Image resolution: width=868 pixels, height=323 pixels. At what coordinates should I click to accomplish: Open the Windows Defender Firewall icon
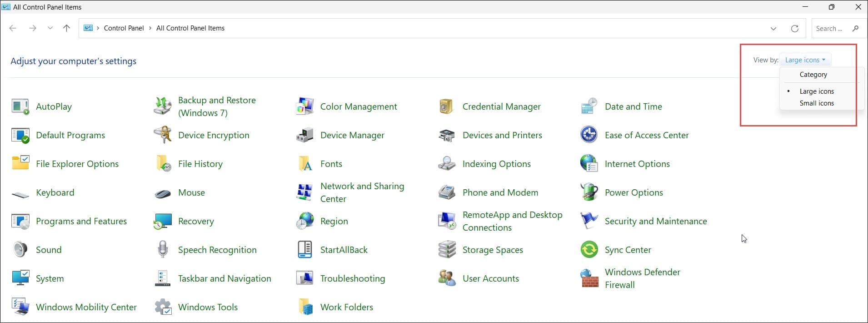coord(589,278)
